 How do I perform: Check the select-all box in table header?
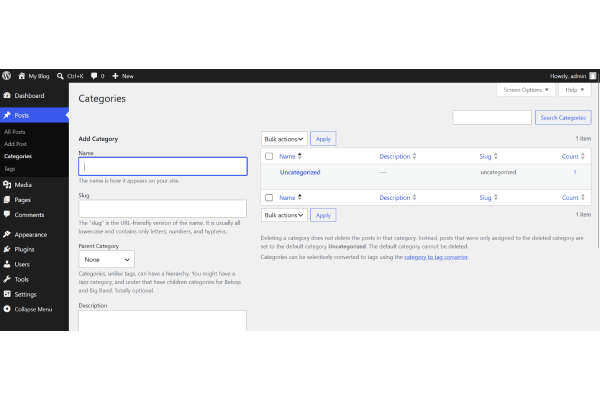pos(269,156)
